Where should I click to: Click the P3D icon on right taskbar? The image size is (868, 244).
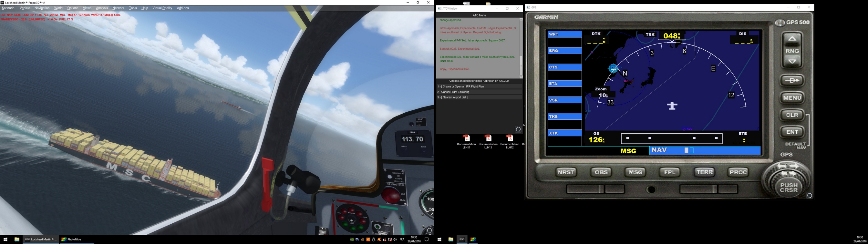pyautogui.click(x=462, y=239)
